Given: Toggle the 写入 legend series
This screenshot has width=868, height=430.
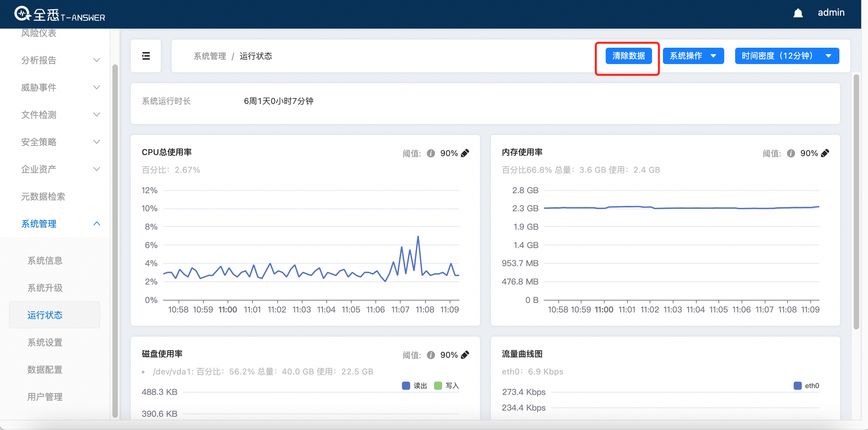Looking at the screenshot, I should [447, 386].
